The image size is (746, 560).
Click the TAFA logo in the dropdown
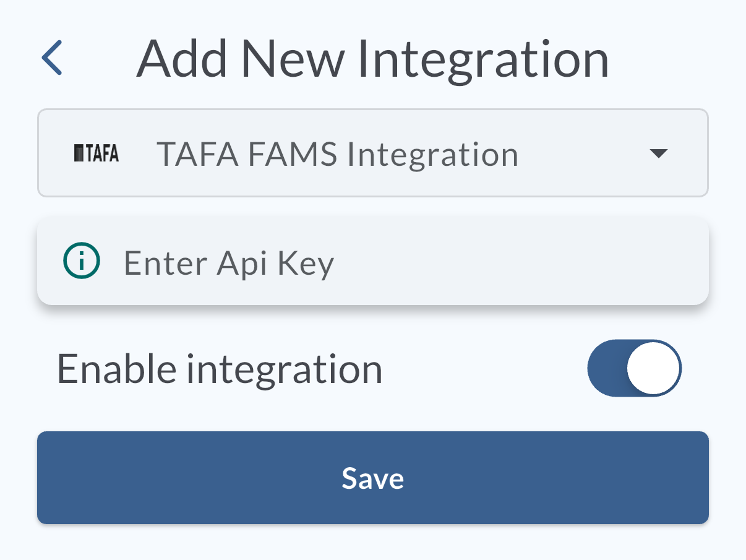pos(96,153)
